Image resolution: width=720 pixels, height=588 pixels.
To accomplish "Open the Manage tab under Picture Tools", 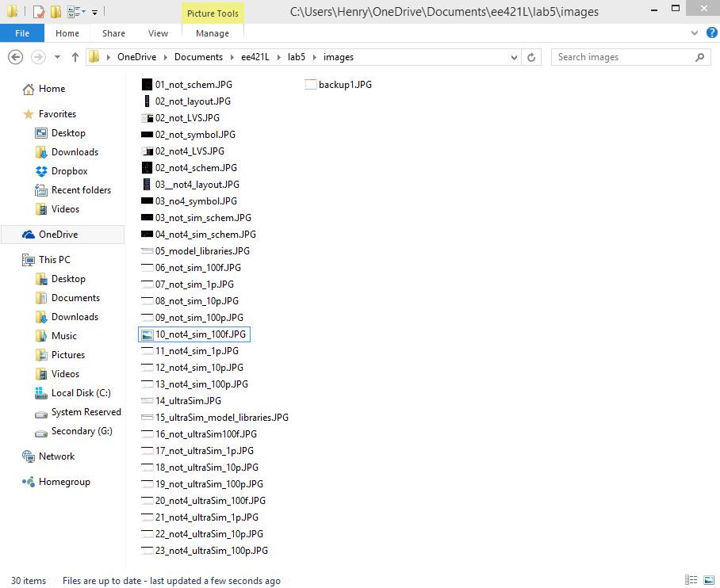I will [212, 33].
